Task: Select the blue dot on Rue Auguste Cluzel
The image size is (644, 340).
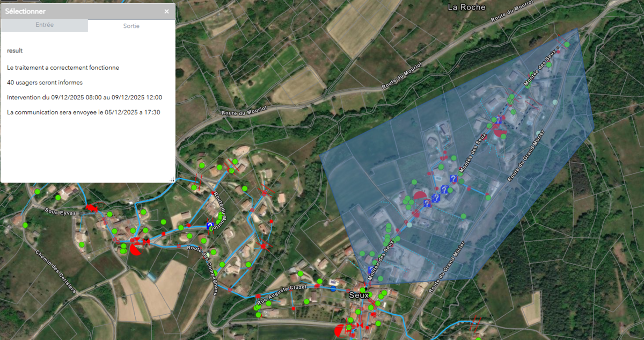Action: click(333, 288)
